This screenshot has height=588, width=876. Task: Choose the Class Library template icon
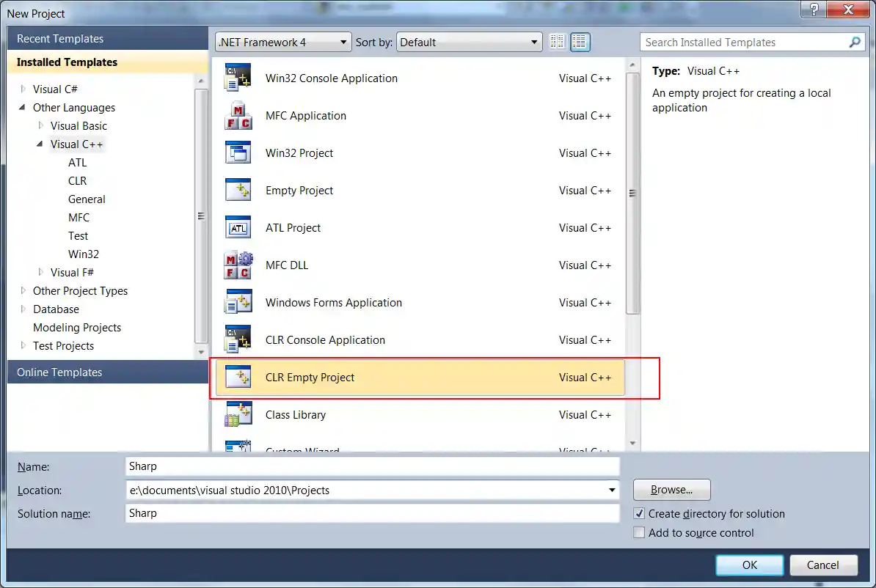click(x=238, y=414)
